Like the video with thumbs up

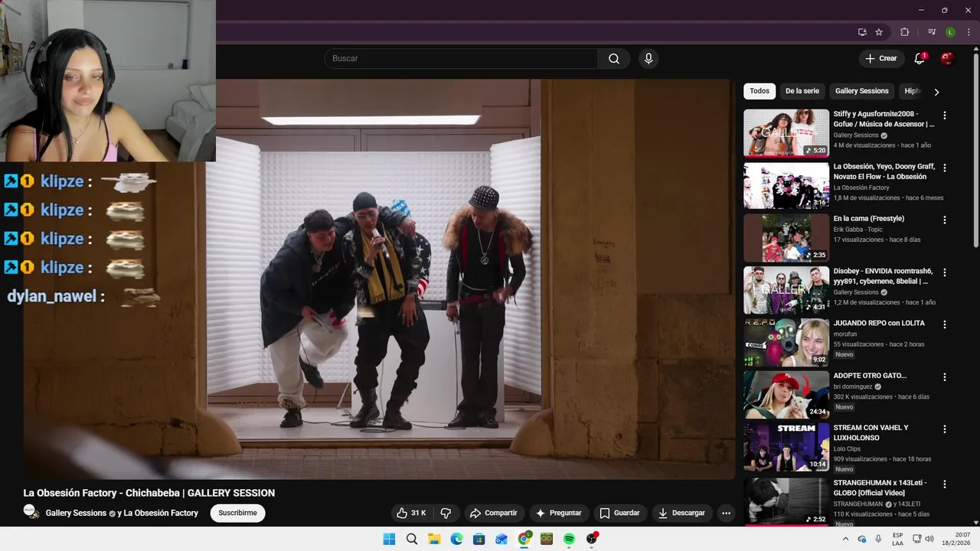(411, 513)
